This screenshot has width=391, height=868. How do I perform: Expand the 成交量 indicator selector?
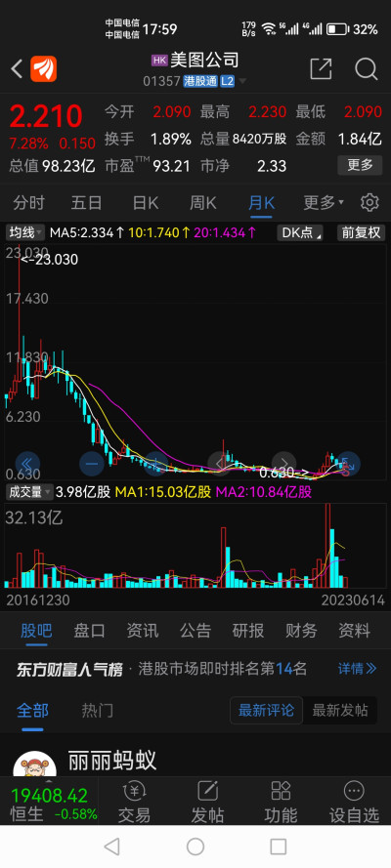pos(29,491)
